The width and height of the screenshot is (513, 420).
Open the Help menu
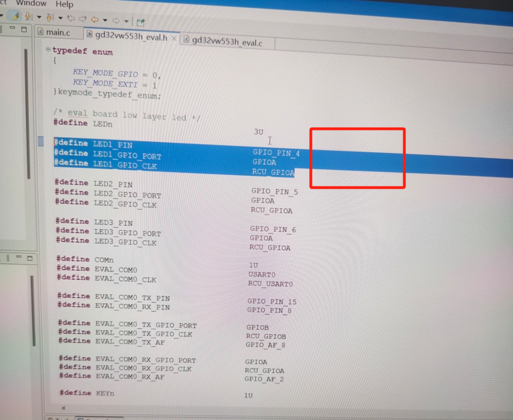coord(64,4)
